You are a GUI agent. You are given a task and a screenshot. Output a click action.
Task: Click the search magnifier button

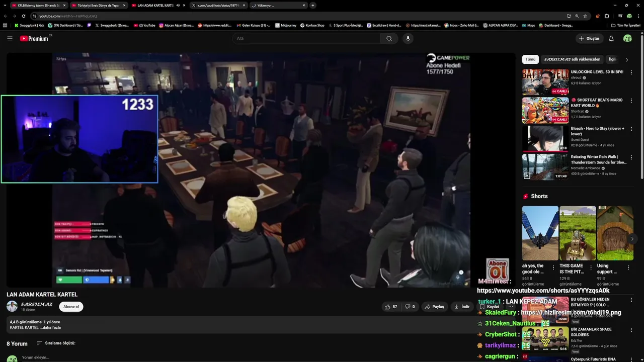pyautogui.click(x=389, y=38)
